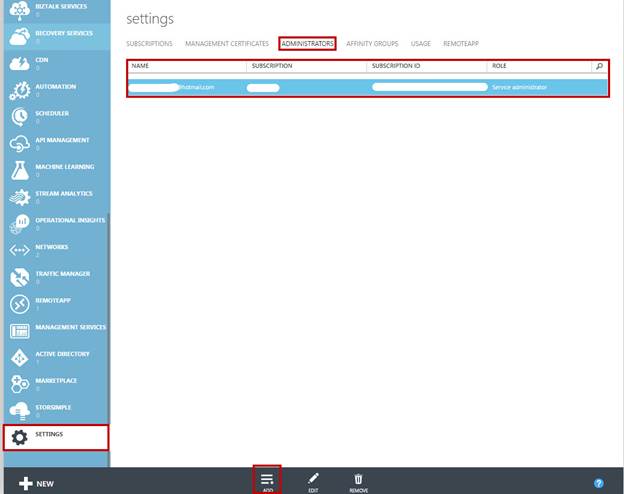Open the help question mark icon
This screenshot has height=494, width=624.
(x=599, y=483)
